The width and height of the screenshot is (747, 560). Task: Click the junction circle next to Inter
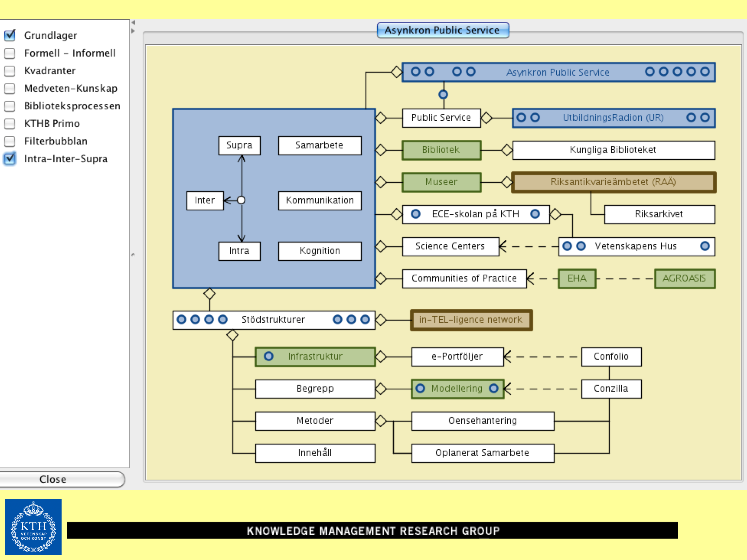pos(241,200)
